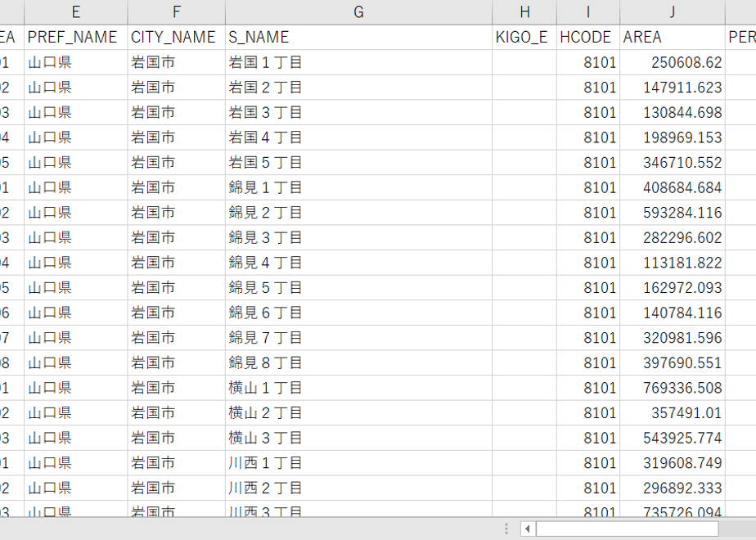The height and width of the screenshot is (540, 756).
Task: Click the horizontal scrollbar thumb
Action: [x=628, y=529]
